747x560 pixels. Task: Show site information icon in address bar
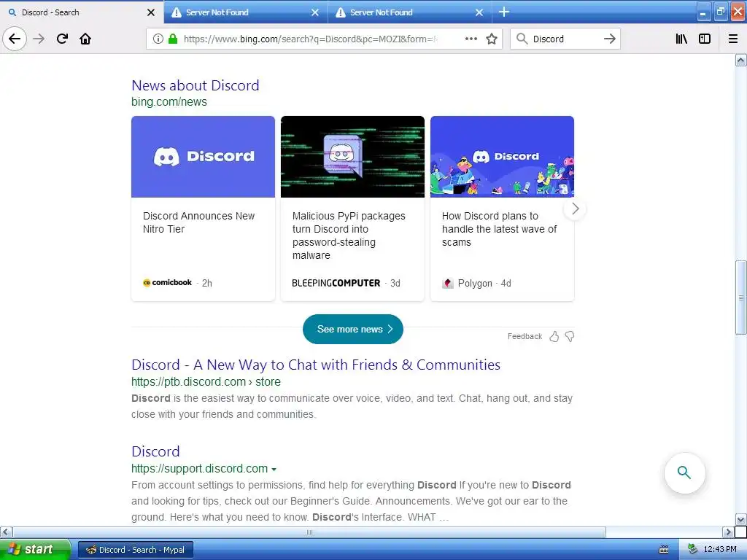(158, 39)
